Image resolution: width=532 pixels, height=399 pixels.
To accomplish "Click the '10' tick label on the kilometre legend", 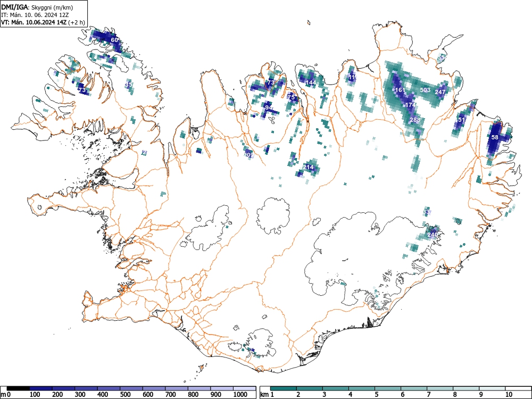I will tap(509, 394).
